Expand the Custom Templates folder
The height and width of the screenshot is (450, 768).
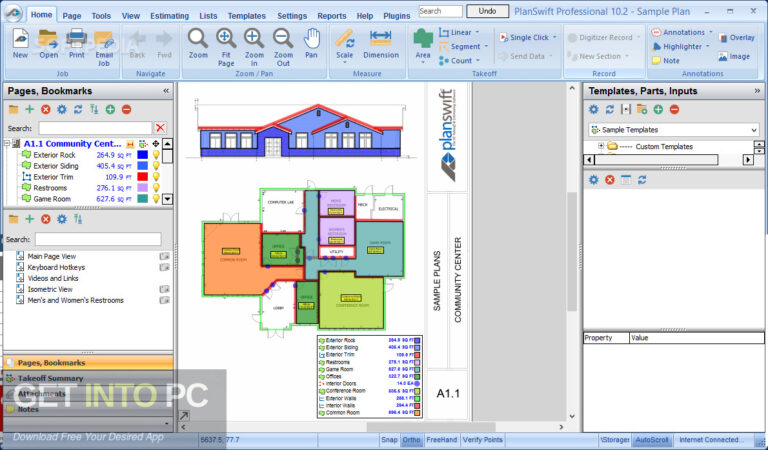[x=601, y=146]
